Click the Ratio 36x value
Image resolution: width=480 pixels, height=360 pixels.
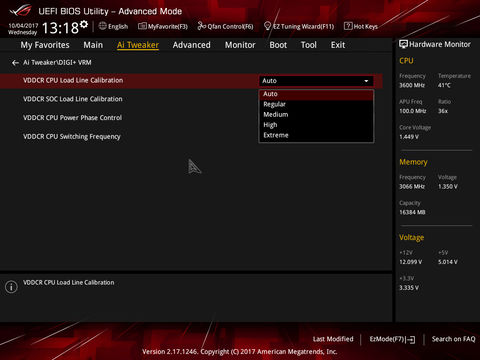[443, 111]
